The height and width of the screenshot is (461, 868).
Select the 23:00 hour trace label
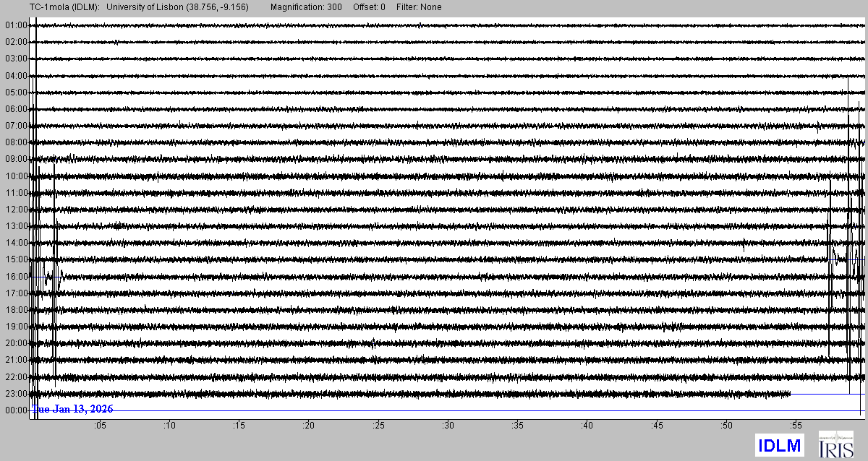pyautogui.click(x=16, y=394)
